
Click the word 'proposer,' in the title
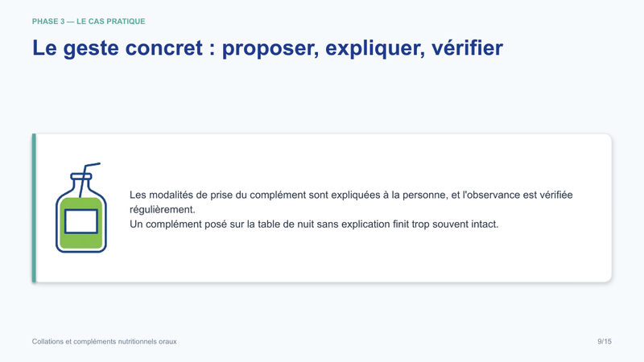click(270, 48)
